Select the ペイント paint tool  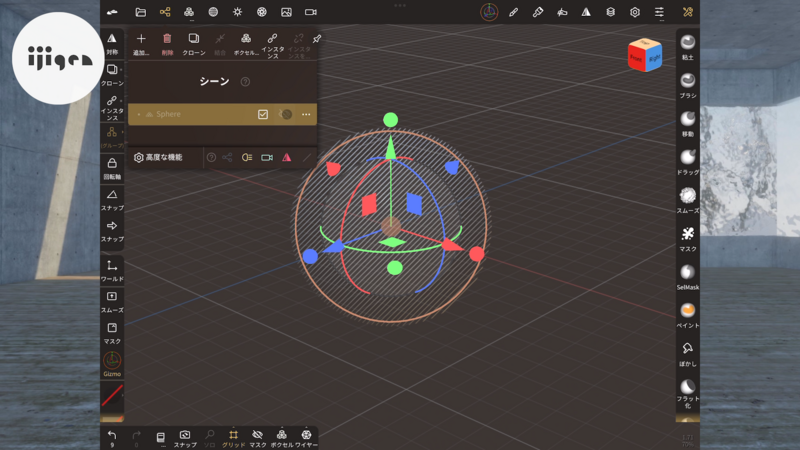(688, 315)
